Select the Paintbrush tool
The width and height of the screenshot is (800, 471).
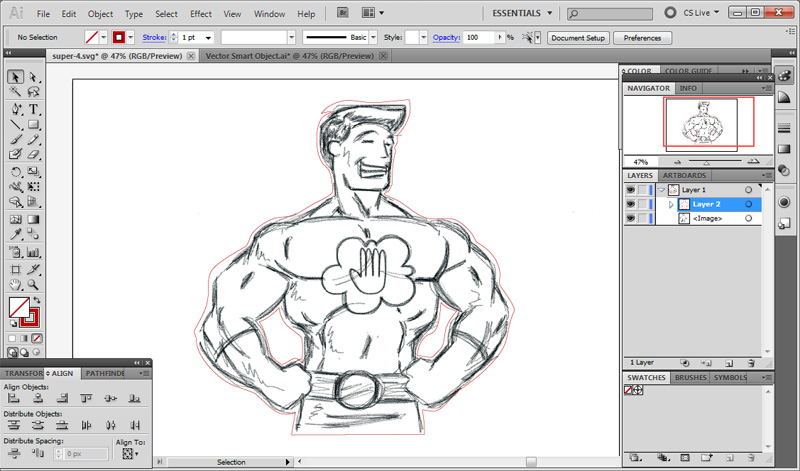point(16,141)
